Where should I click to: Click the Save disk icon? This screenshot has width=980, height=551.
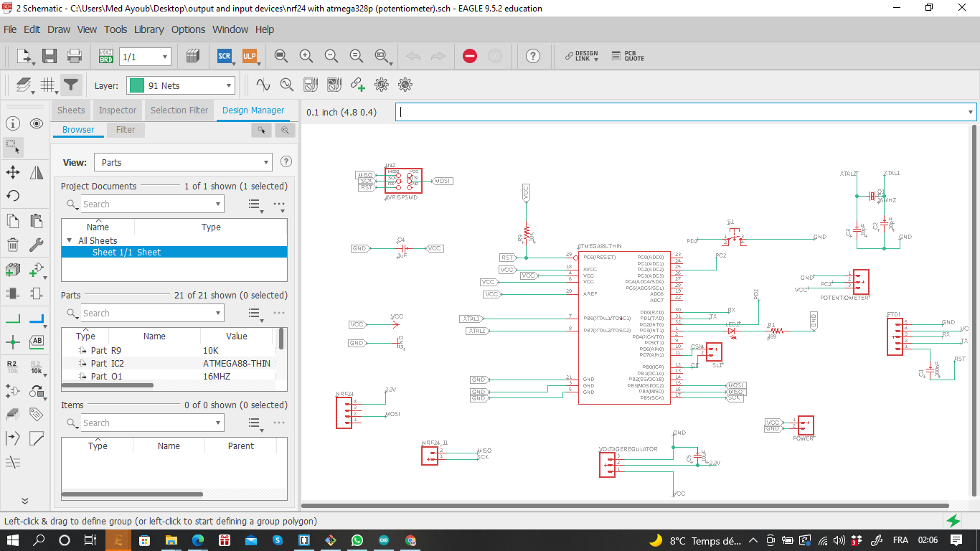[x=50, y=56]
